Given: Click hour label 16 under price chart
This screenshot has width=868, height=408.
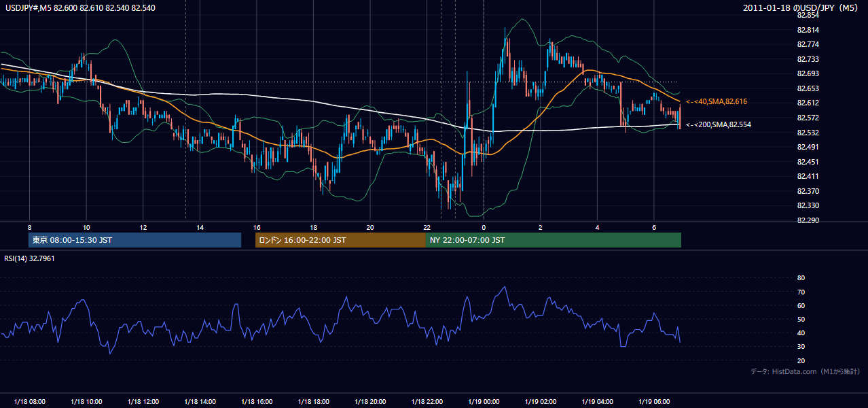Looking at the screenshot, I should pos(257,227).
